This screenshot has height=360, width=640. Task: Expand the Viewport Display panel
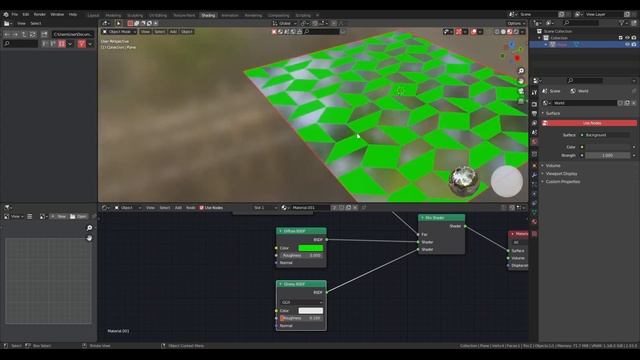coord(561,174)
